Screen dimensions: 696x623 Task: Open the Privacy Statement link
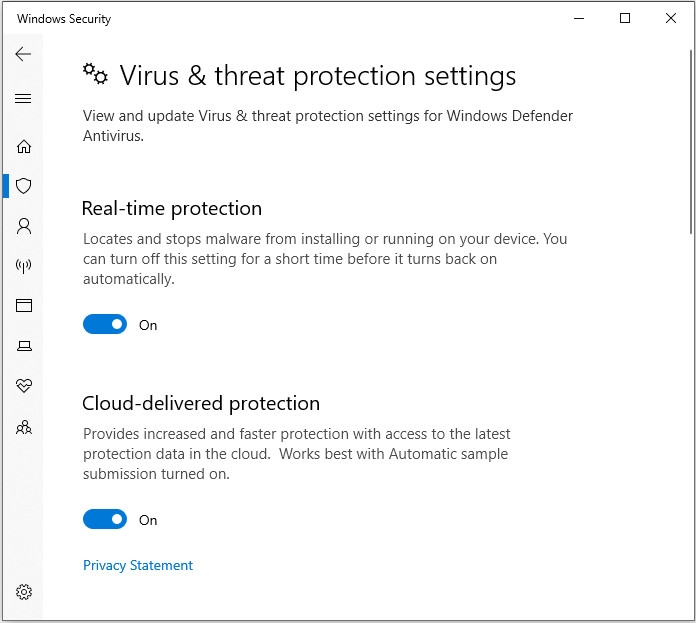(x=138, y=565)
